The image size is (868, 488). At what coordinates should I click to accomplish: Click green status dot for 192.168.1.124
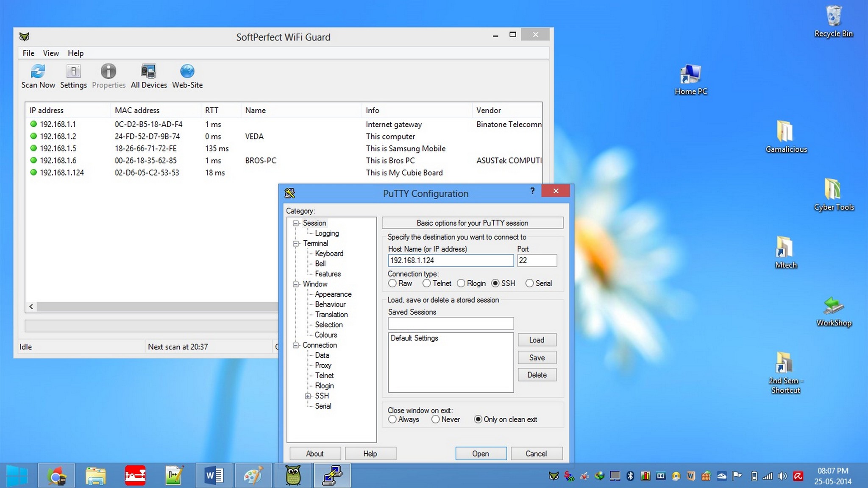tap(33, 173)
